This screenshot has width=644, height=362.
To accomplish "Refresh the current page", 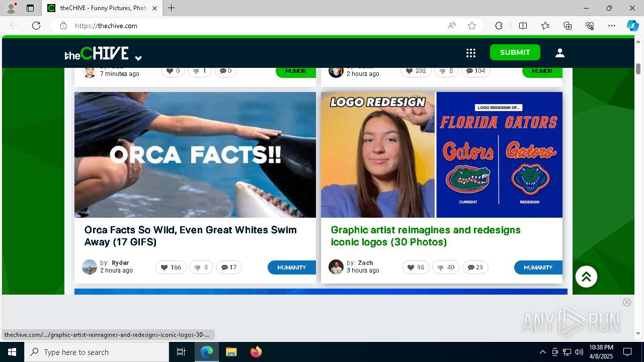I will (36, 26).
